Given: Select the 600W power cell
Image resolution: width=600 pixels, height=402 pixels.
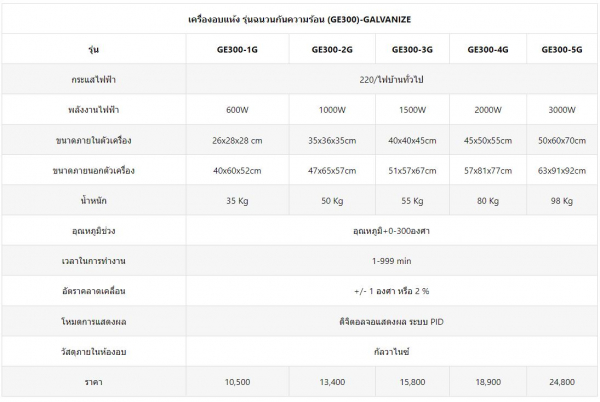Looking at the screenshot, I should click(x=237, y=110).
